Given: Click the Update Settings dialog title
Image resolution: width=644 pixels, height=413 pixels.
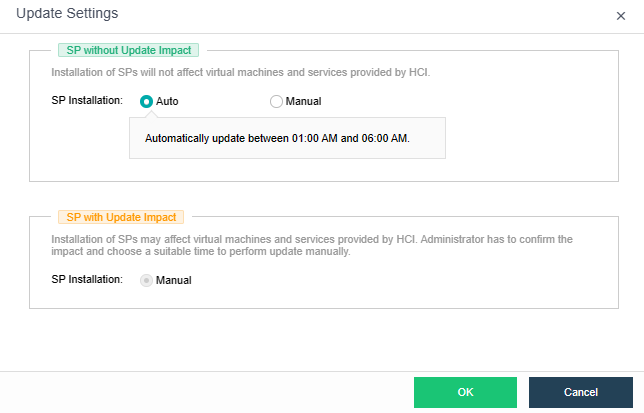Looking at the screenshot, I should 67,14.
